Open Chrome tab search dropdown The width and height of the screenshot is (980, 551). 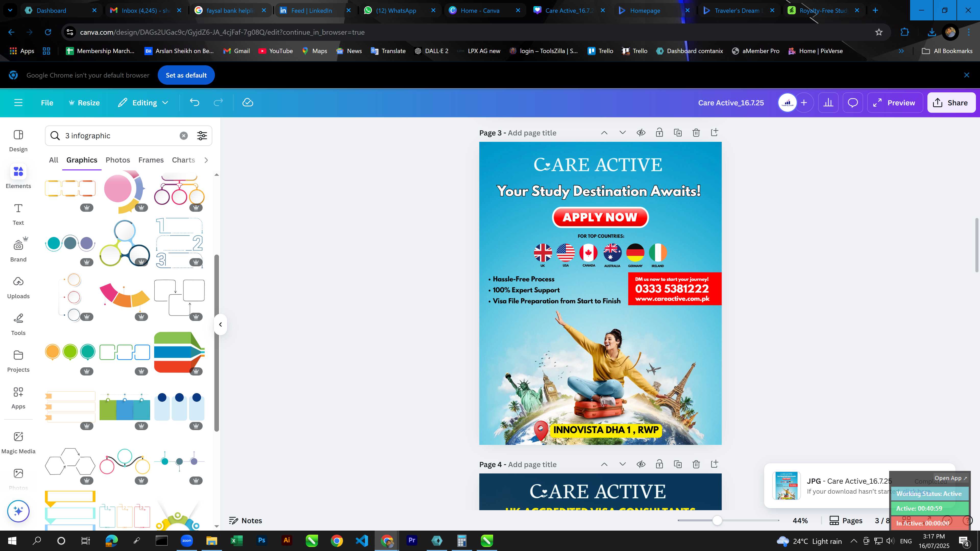point(10,10)
